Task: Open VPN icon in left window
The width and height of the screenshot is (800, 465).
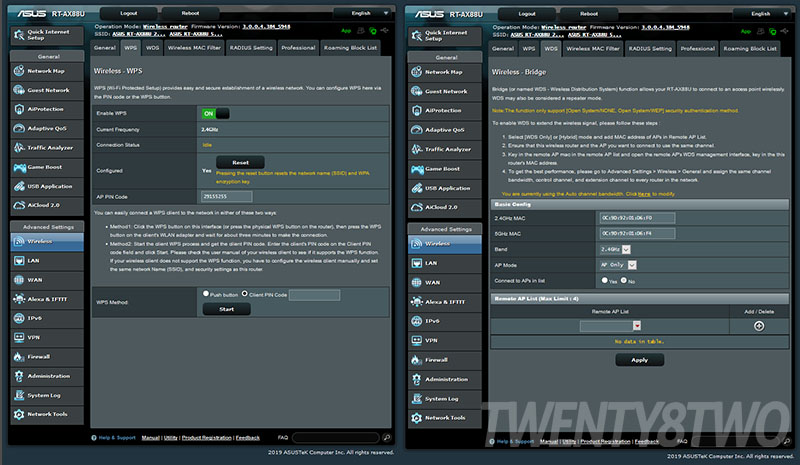Action: click(x=19, y=337)
